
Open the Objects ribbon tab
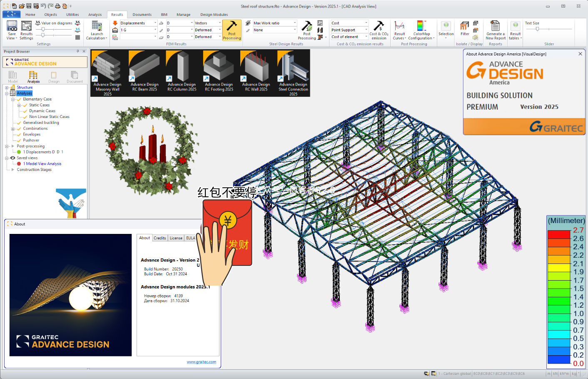tap(51, 15)
